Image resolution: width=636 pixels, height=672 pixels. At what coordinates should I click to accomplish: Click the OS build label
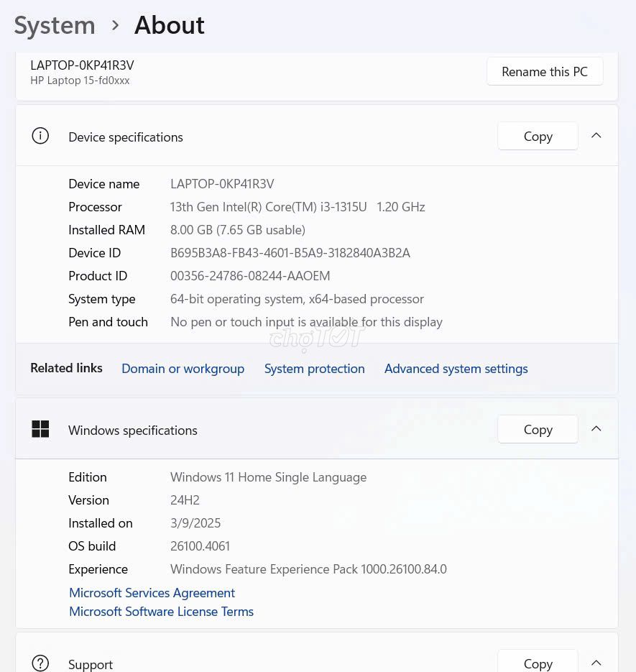92,546
